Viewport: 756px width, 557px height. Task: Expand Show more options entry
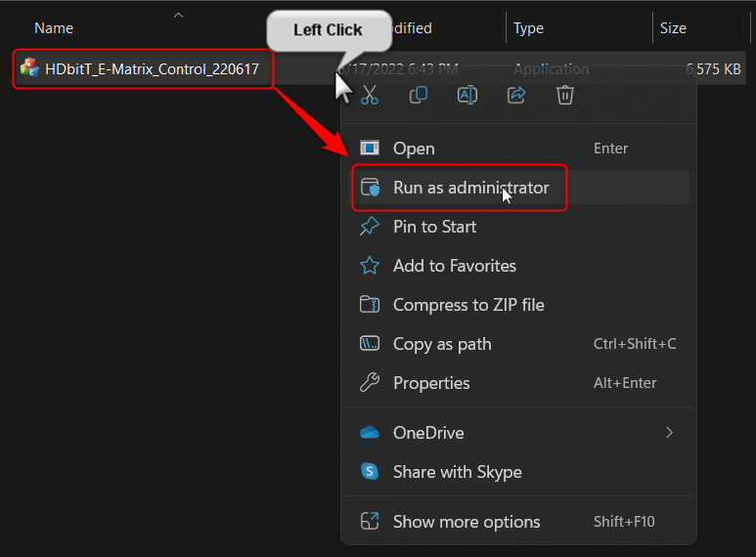pyautogui.click(x=466, y=522)
